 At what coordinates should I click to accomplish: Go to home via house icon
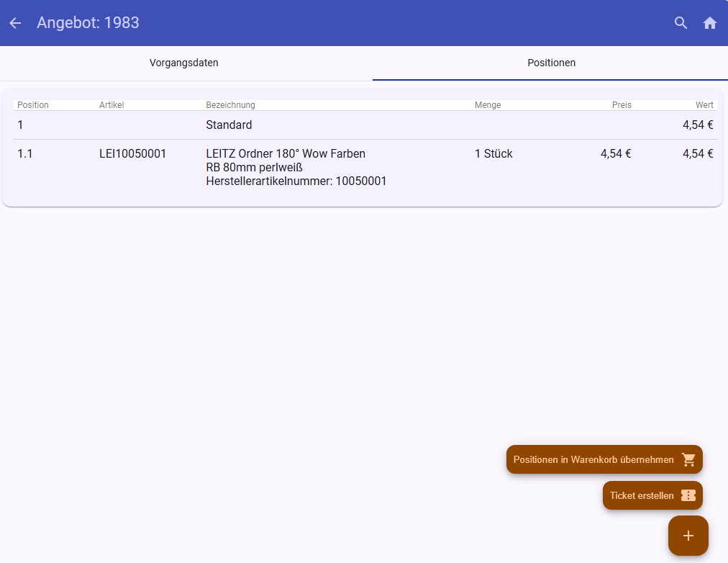pyautogui.click(x=709, y=23)
